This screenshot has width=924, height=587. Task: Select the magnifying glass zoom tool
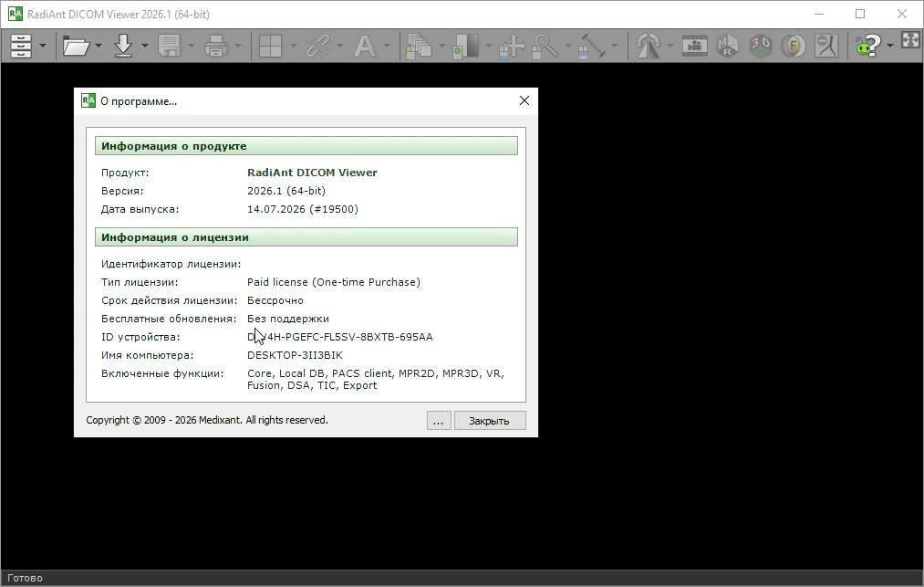(x=545, y=46)
